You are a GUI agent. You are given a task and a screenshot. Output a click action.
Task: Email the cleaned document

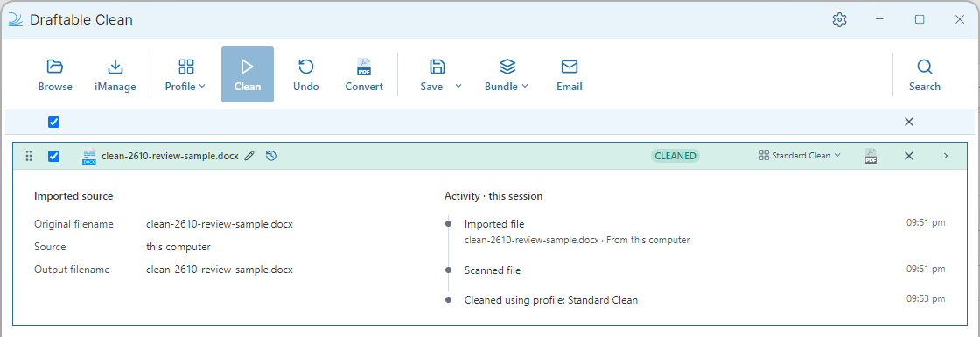point(570,75)
